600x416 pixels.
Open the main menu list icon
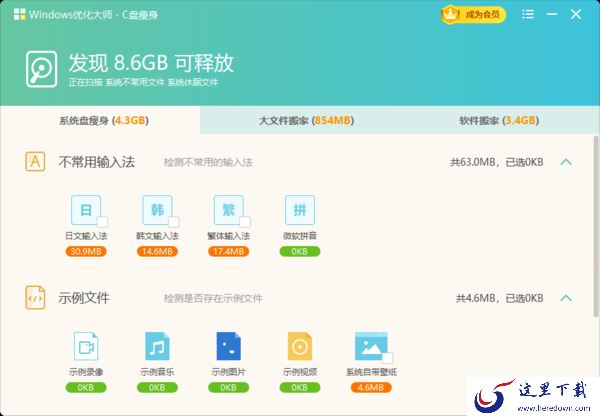(x=528, y=15)
